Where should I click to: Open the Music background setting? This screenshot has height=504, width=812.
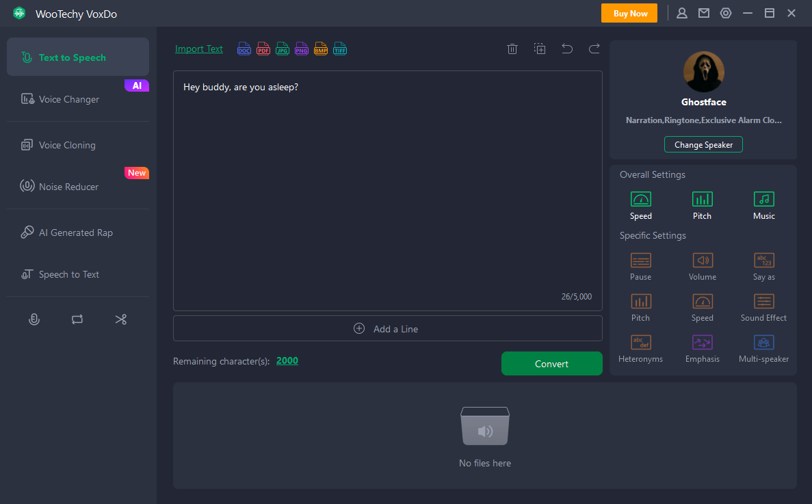pos(763,205)
